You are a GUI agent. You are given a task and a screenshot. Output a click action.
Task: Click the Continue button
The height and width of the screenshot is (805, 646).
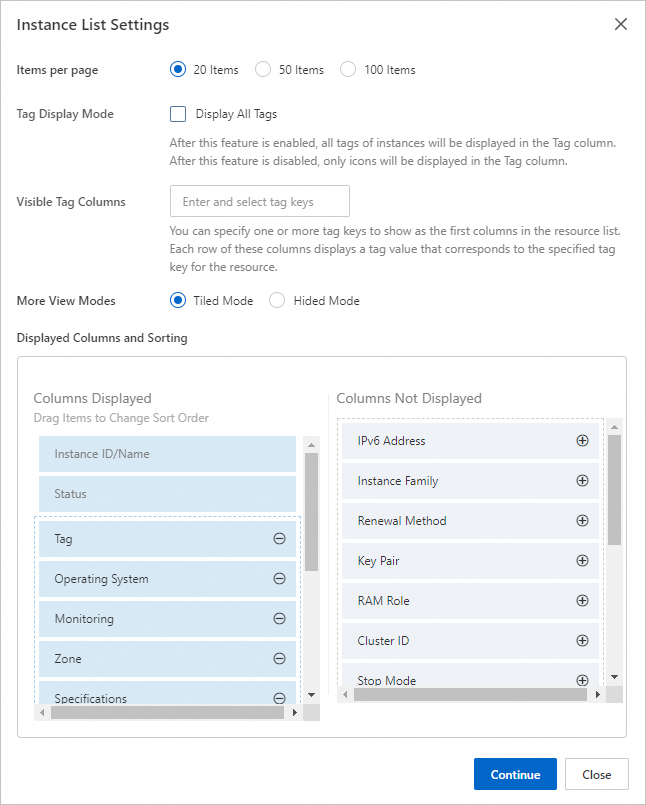(x=515, y=774)
